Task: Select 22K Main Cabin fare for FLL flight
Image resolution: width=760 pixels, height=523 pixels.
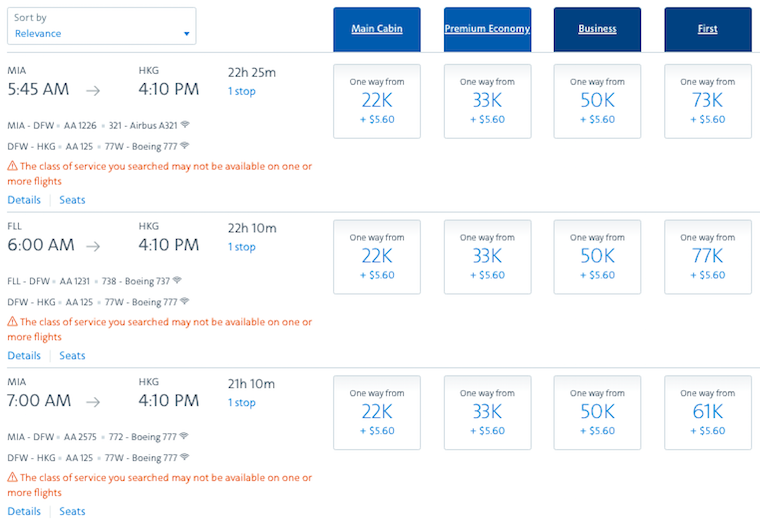Action: coord(377,257)
